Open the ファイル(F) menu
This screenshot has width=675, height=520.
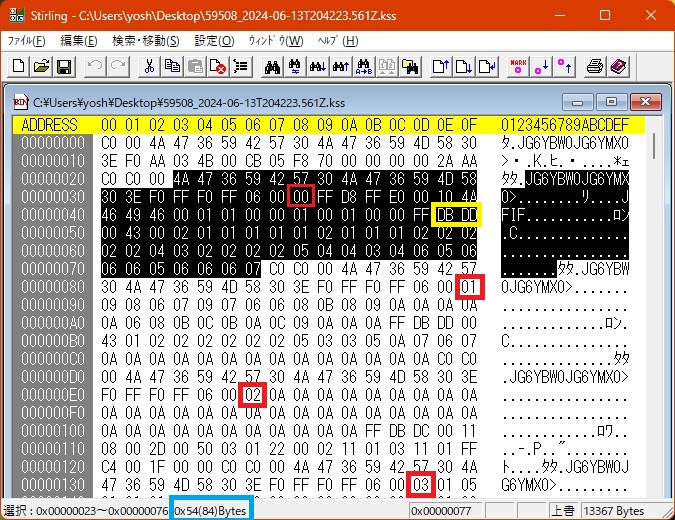(x=26, y=41)
